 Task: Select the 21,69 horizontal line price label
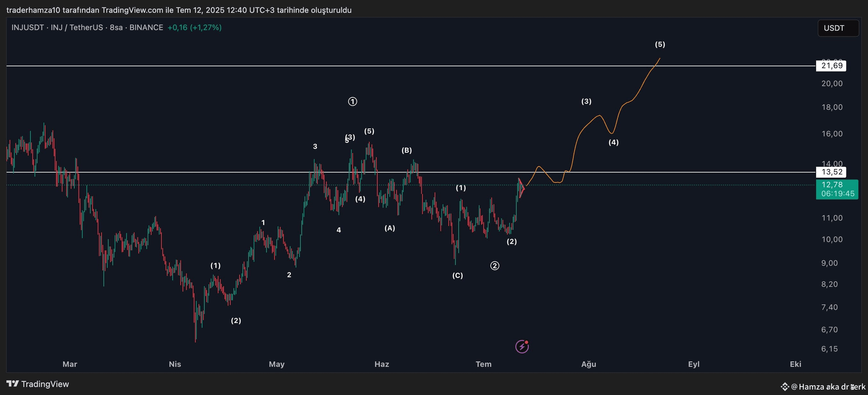(831, 66)
